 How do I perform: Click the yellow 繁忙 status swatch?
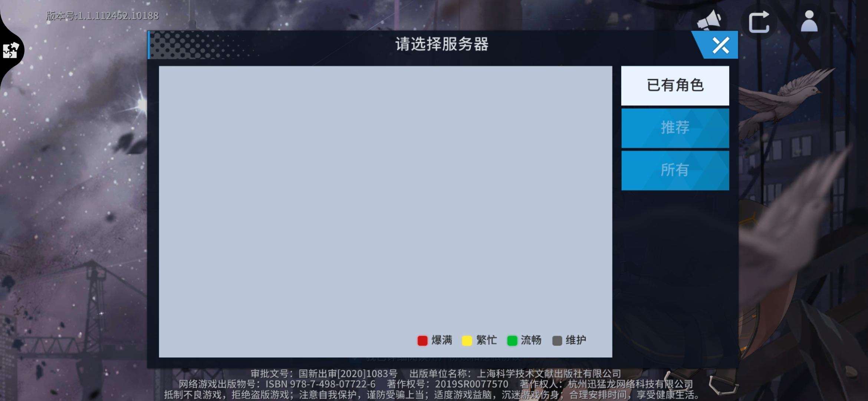click(x=467, y=340)
